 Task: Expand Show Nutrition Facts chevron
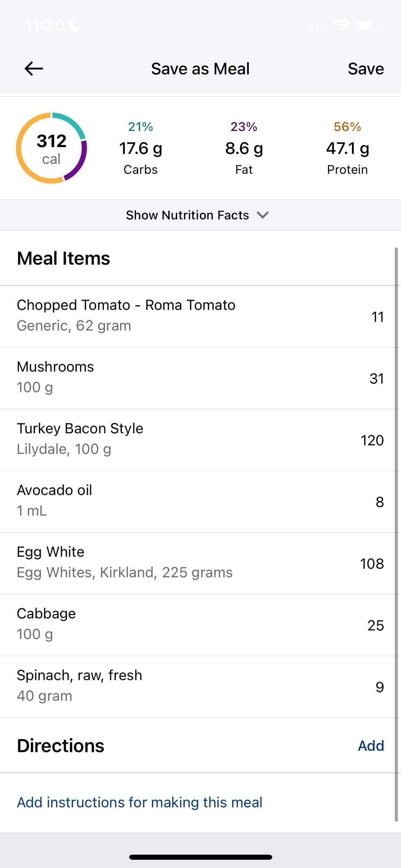point(263,215)
